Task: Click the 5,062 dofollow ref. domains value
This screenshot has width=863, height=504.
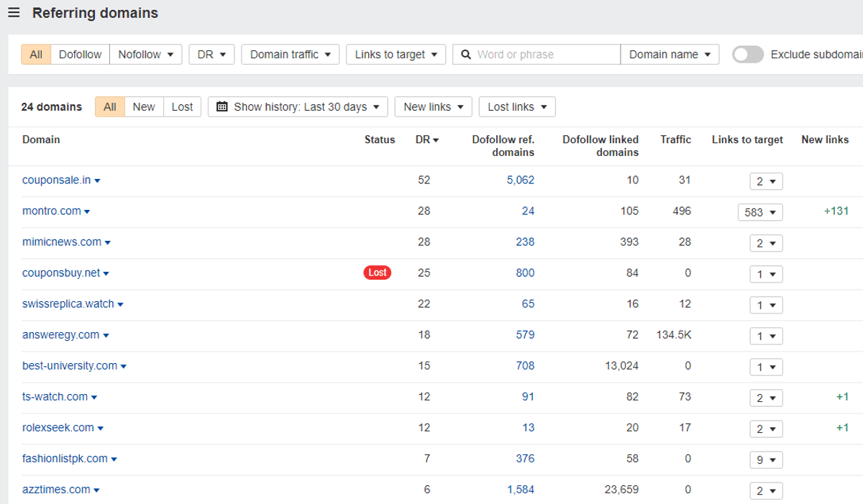Action: pyautogui.click(x=521, y=180)
